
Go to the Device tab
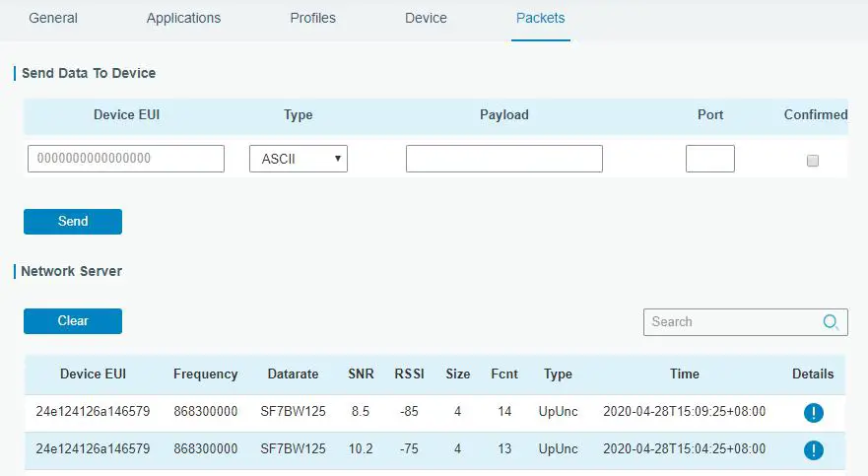click(x=426, y=19)
